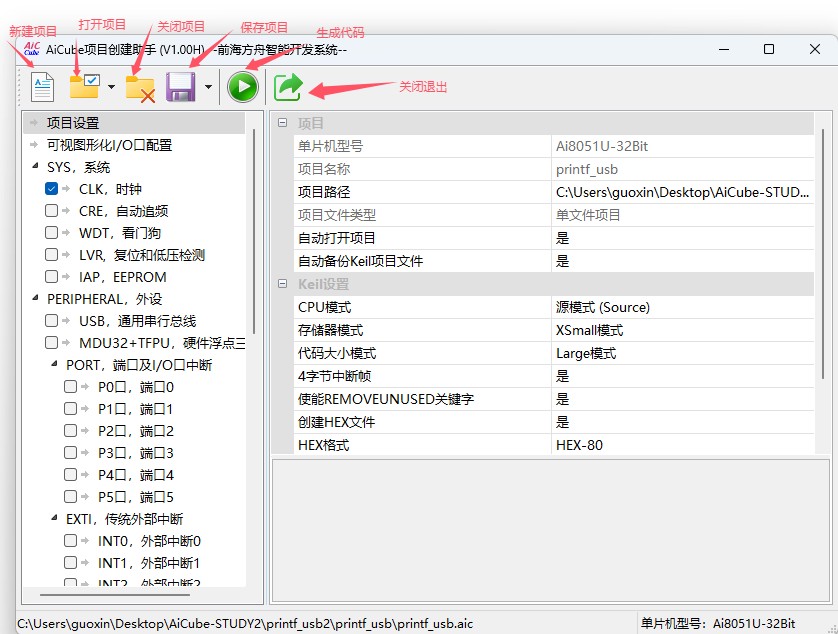Enable the WDT watchdog checkbox
This screenshot has width=838, height=634.
tap(51, 233)
